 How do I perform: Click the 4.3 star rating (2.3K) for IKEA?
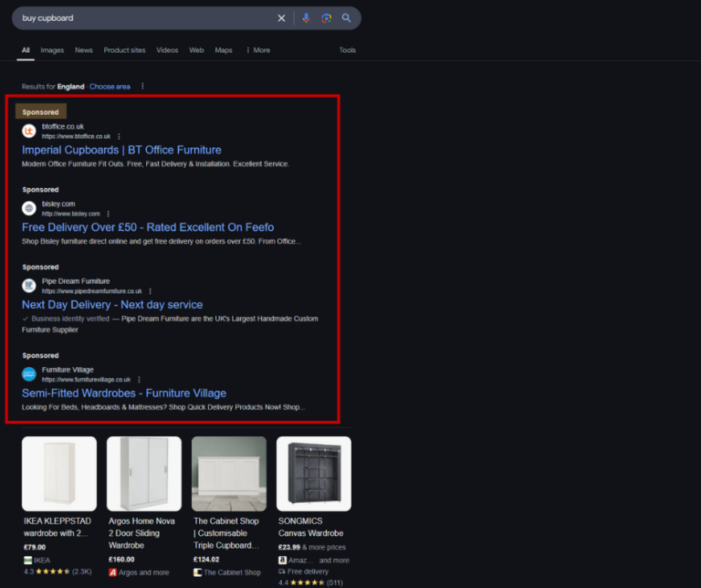coord(58,572)
